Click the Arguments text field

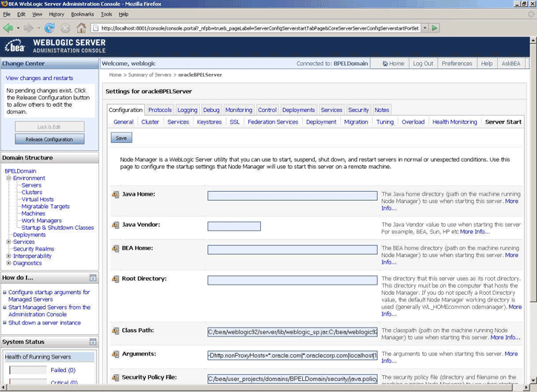click(x=292, y=356)
